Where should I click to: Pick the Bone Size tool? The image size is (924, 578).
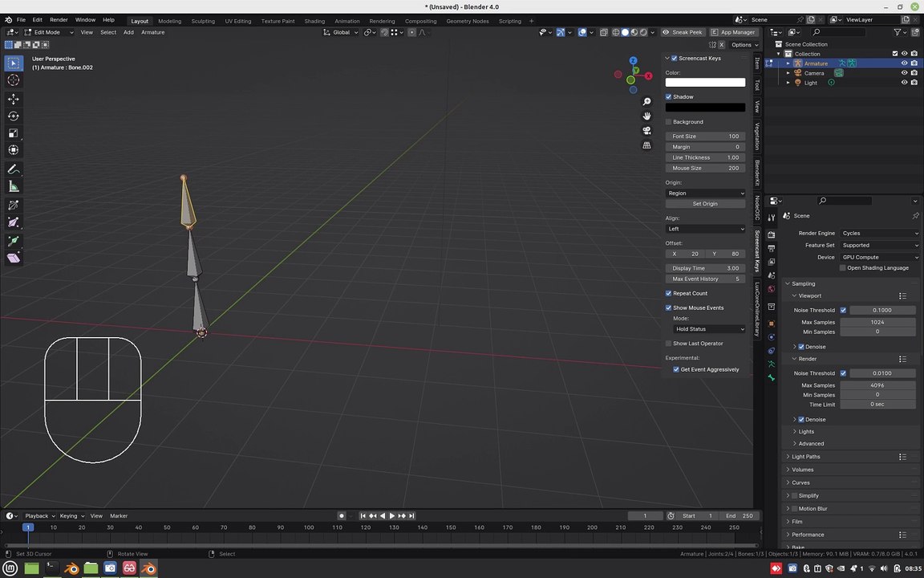click(14, 222)
